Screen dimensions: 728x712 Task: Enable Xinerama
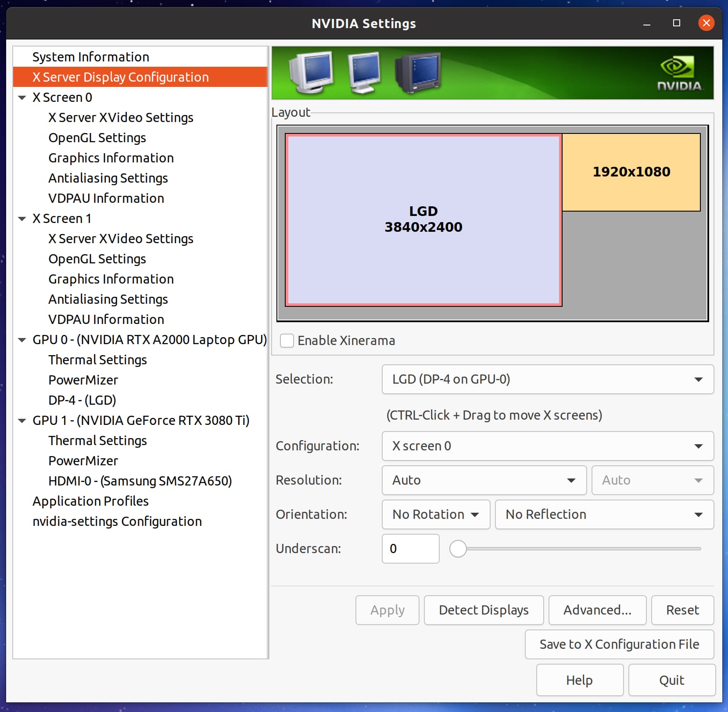[287, 341]
